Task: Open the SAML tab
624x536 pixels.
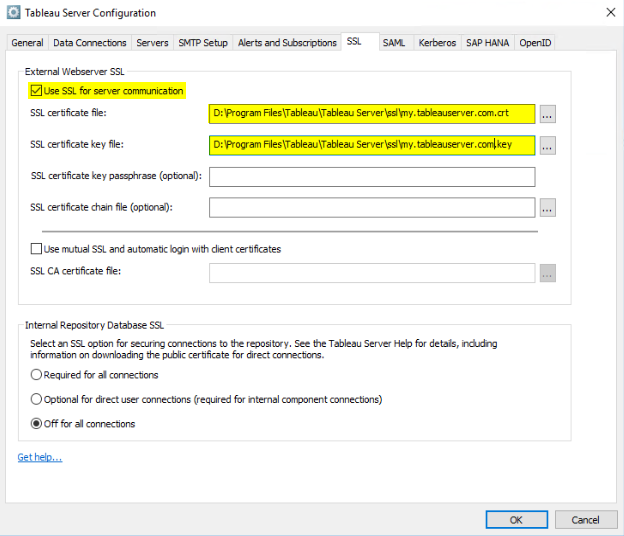Action: [x=394, y=43]
